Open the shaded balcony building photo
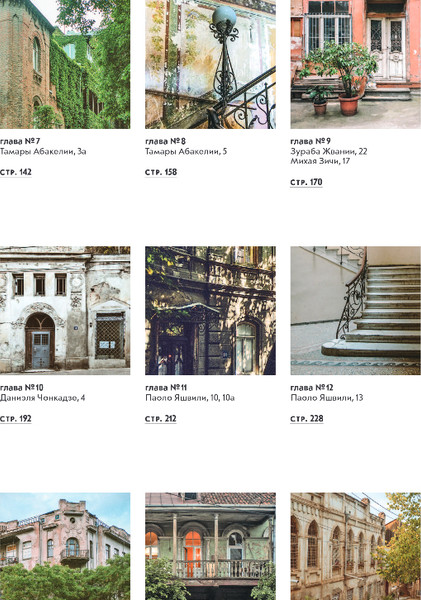 pos(210,310)
